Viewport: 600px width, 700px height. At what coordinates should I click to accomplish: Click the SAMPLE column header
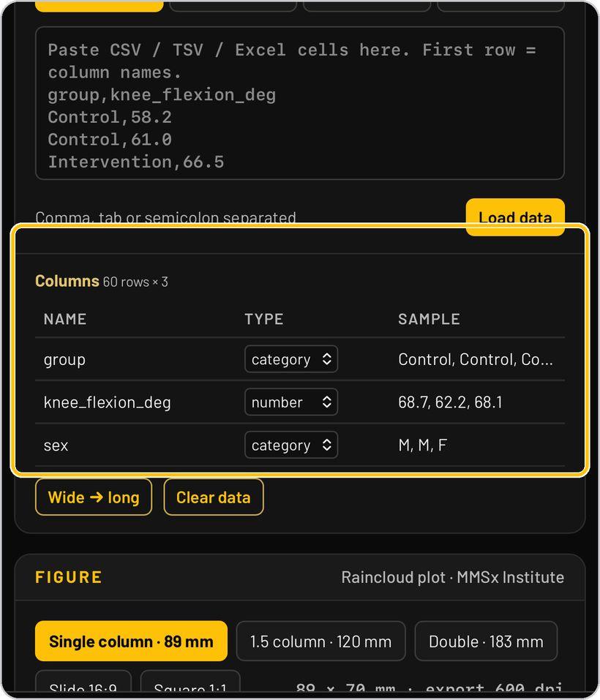[429, 319]
